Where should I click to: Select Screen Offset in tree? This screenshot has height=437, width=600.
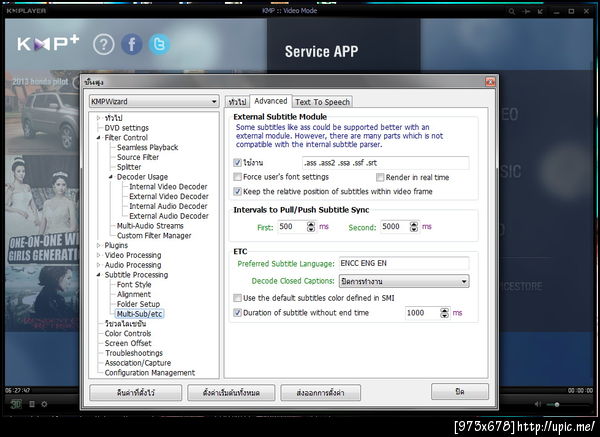point(128,343)
